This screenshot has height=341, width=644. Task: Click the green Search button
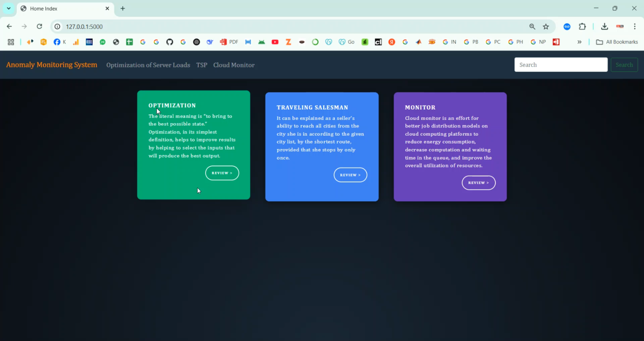coord(624,65)
